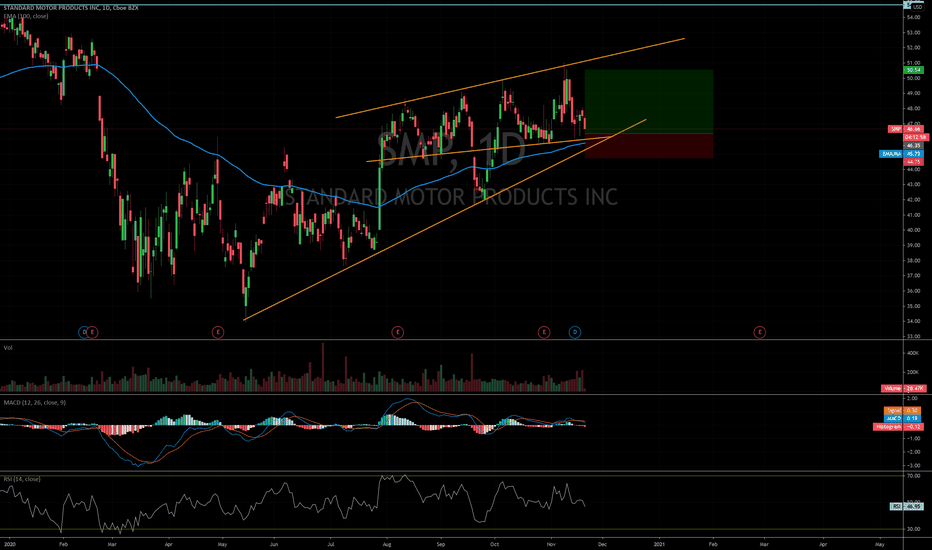The width and height of the screenshot is (932, 550).
Task: Select the Vol indicator legend
Action: pos(8,347)
